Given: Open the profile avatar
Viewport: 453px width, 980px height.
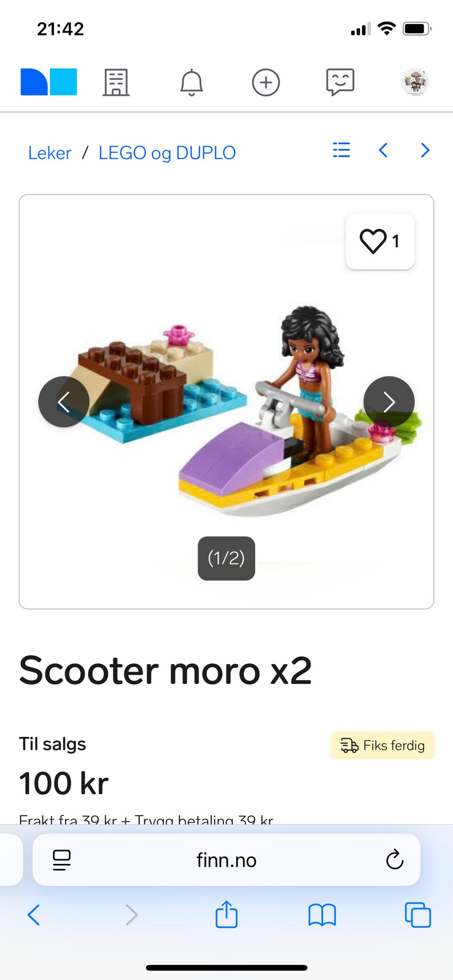Looking at the screenshot, I should [415, 82].
